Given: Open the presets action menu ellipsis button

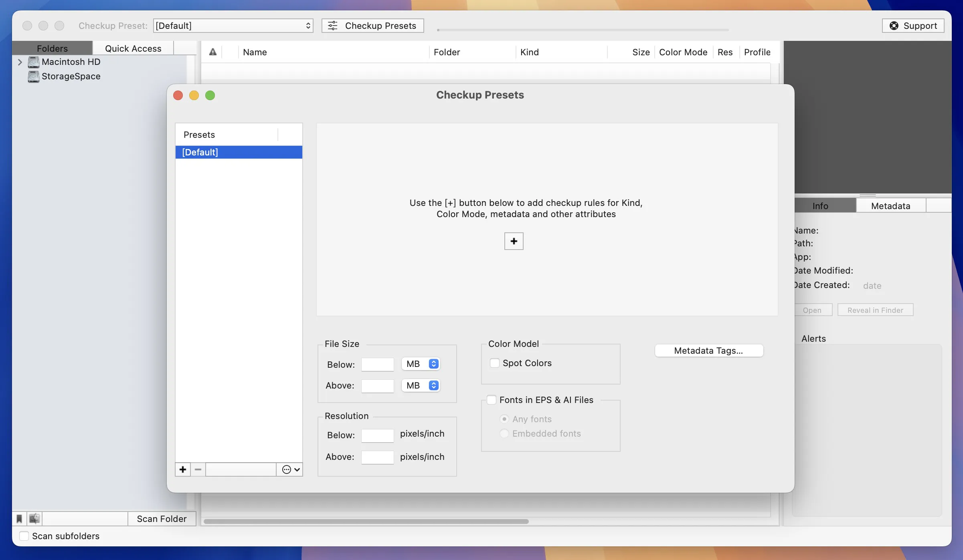Looking at the screenshot, I should point(291,469).
